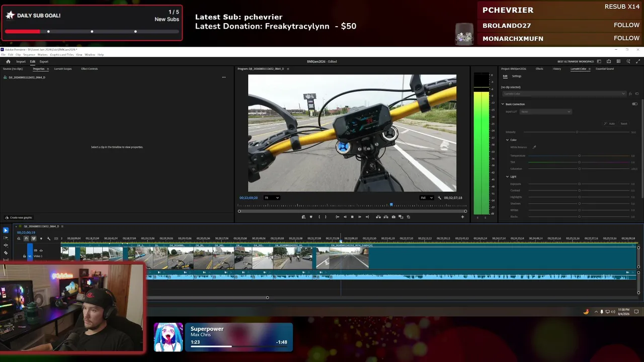644x362 pixels.
Task: Select the Razor tool
Action: (6, 253)
